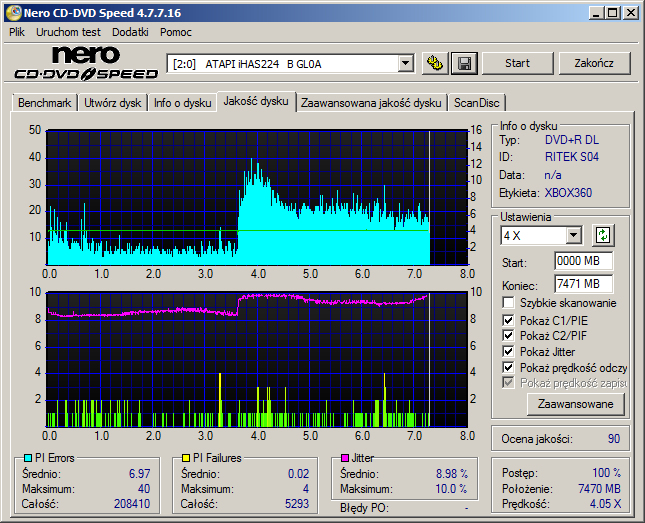Click the PI Errors upper graph area
The height and width of the screenshot is (523, 645).
[x=257, y=198]
